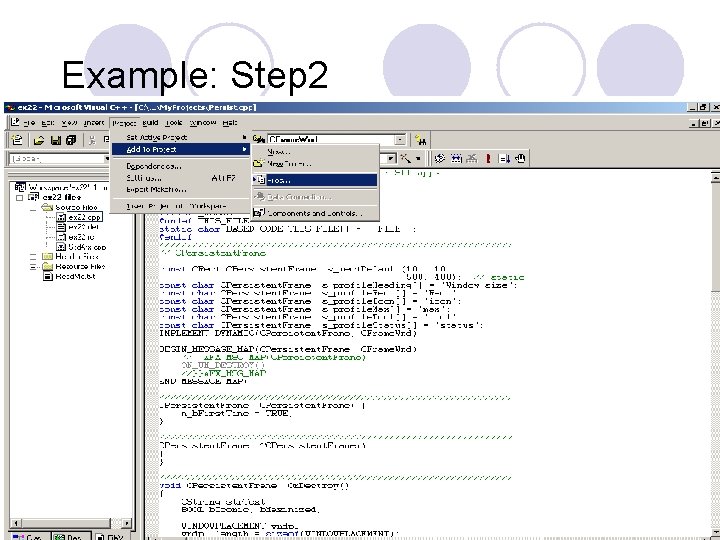Open the View menu
This screenshot has width=720, height=540.
(x=69, y=123)
